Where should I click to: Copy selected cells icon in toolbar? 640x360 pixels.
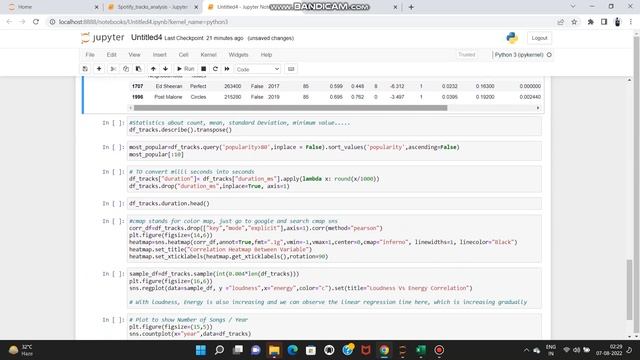tap(126, 69)
